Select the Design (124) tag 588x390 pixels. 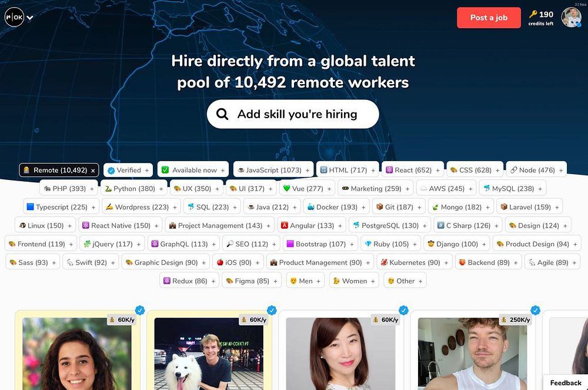pos(538,225)
